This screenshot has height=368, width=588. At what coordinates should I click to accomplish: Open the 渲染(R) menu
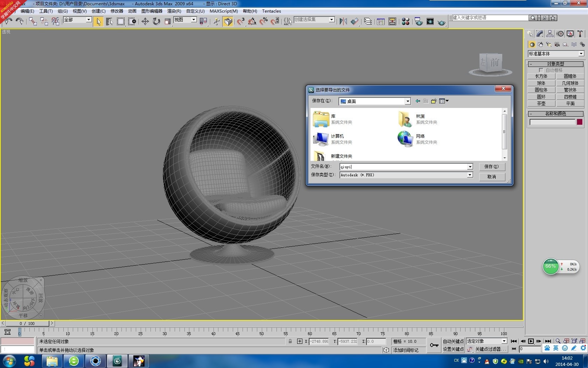click(x=174, y=11)
